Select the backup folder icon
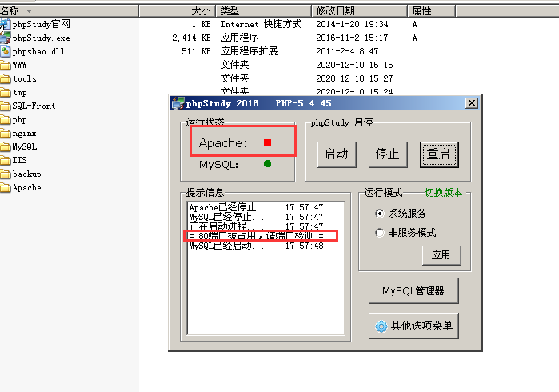The height and width of the screenshot is (392, 559). pos(6,174)
